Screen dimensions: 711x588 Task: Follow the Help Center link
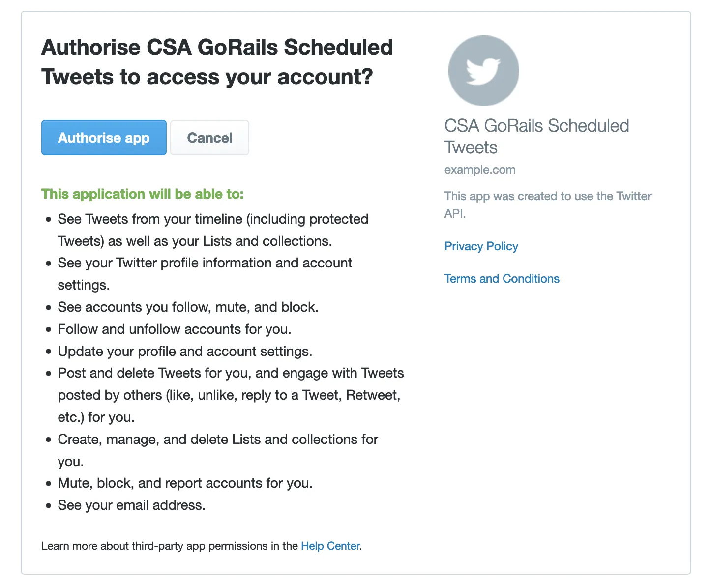click(x=330, y=546)
